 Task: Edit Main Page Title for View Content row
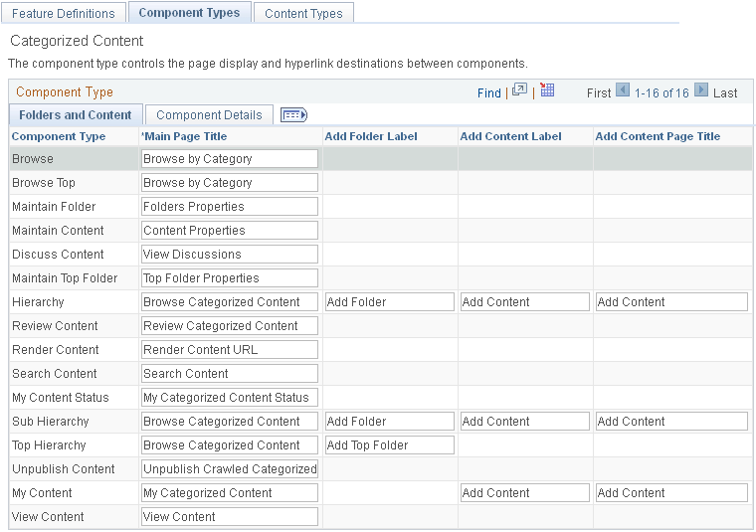[230, 516]
